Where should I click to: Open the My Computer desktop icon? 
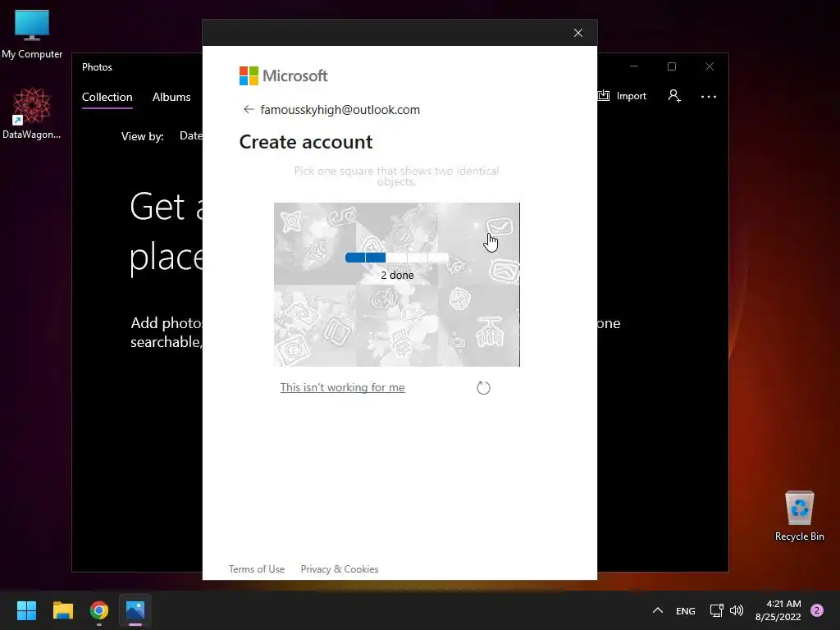tap(32, 34)
